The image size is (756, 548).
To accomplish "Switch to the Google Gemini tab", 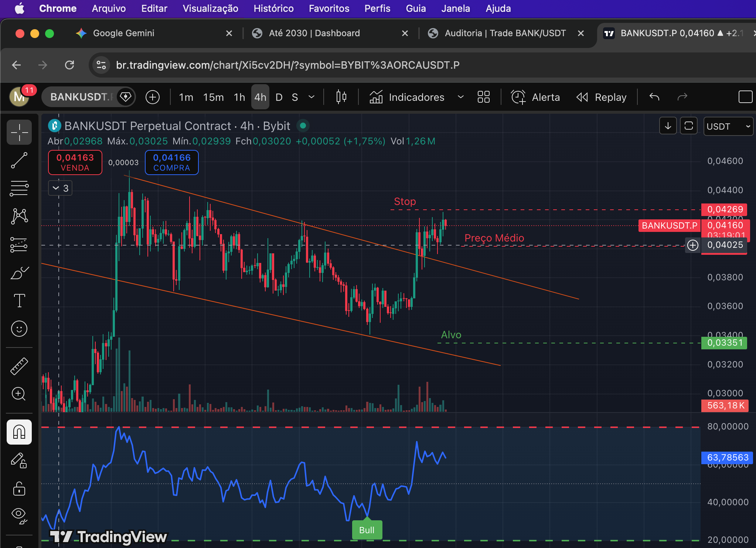I will click(123, 33).
